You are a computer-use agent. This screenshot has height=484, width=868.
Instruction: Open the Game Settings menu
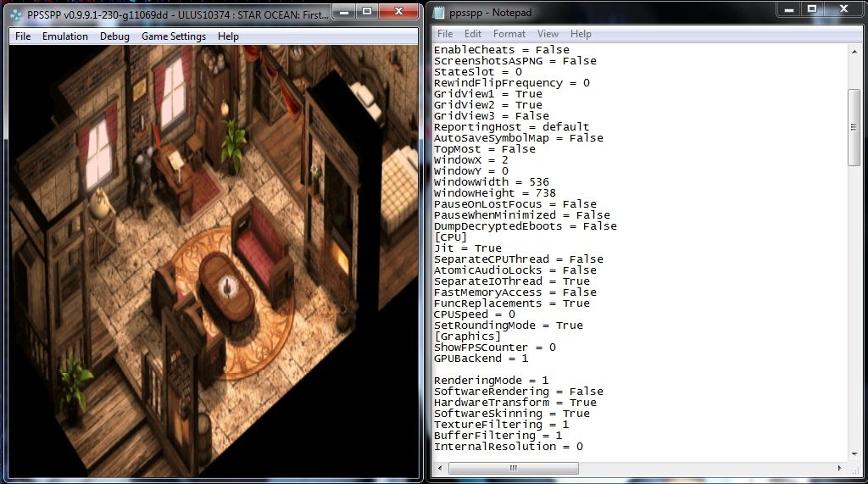[x=173, y=36]
